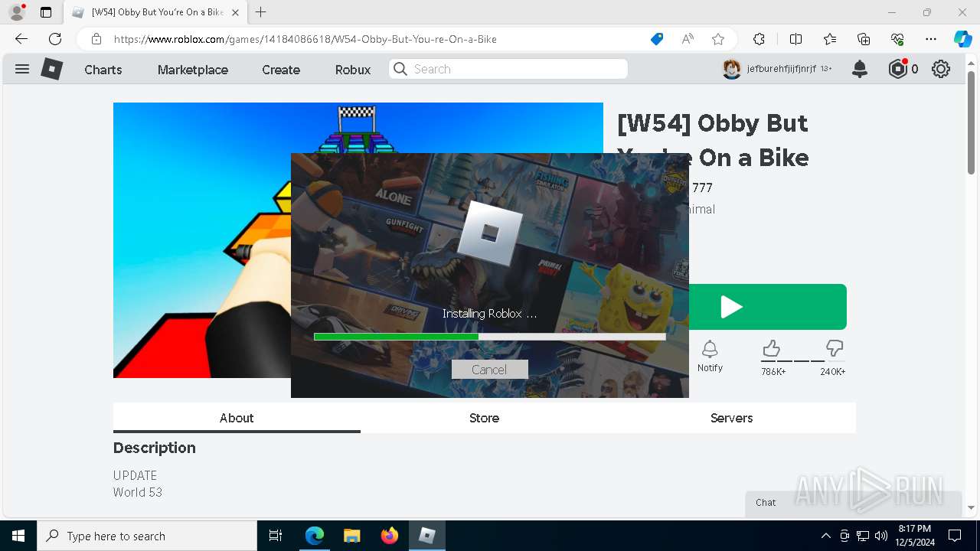Click the Description heading
This screenshot has height=551, width=980.
click(x=155, y=448)
